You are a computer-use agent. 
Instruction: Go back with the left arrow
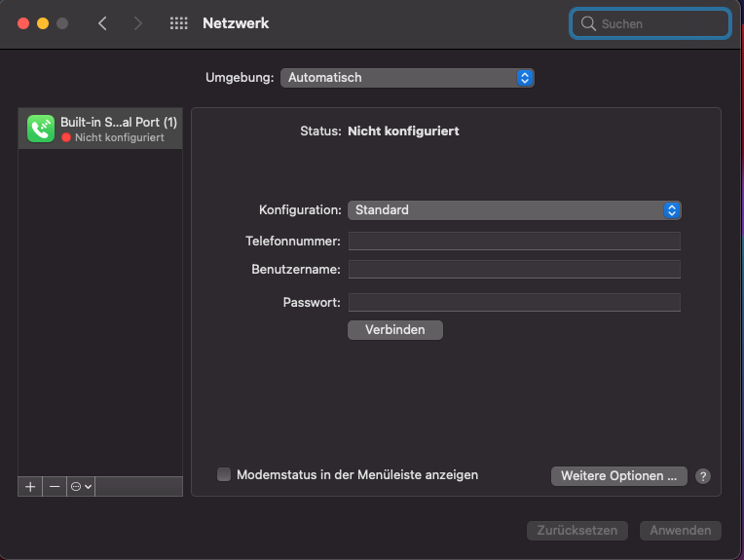point(102,23)
